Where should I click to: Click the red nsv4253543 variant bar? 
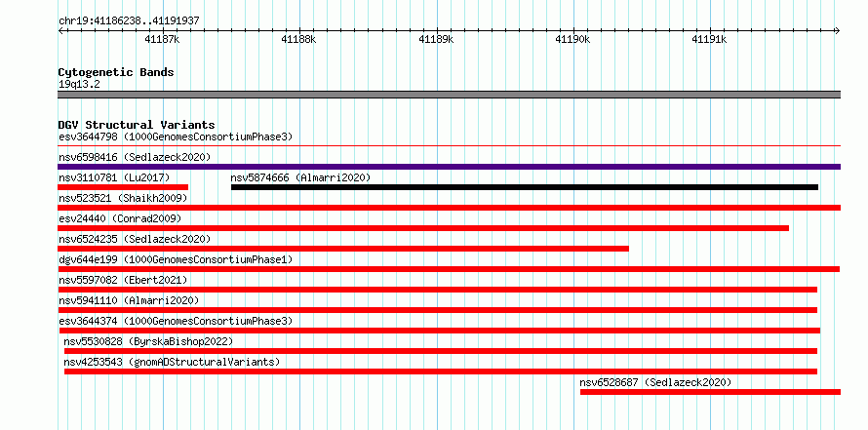pyautogui.click(x=441, y=371)
